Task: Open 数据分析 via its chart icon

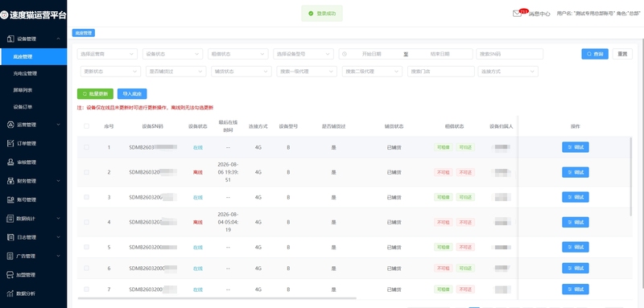Action: pyautogui.click(x=10, y=294)
